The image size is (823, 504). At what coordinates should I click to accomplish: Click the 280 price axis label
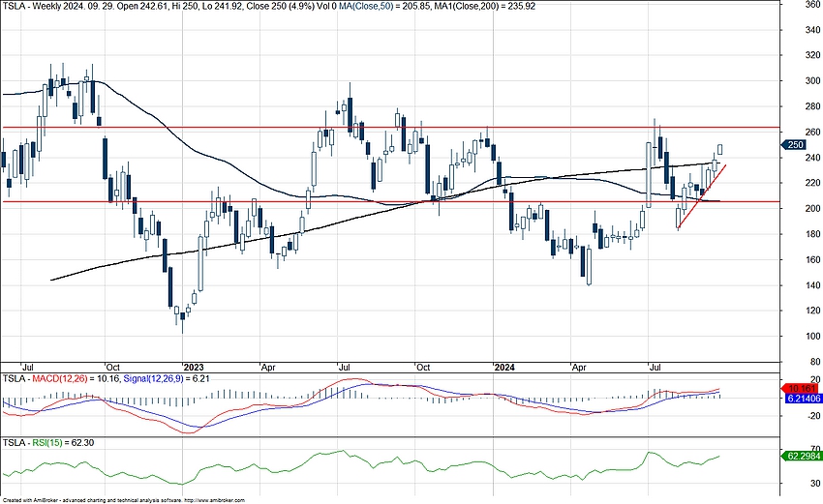click(x=812, y=106)
